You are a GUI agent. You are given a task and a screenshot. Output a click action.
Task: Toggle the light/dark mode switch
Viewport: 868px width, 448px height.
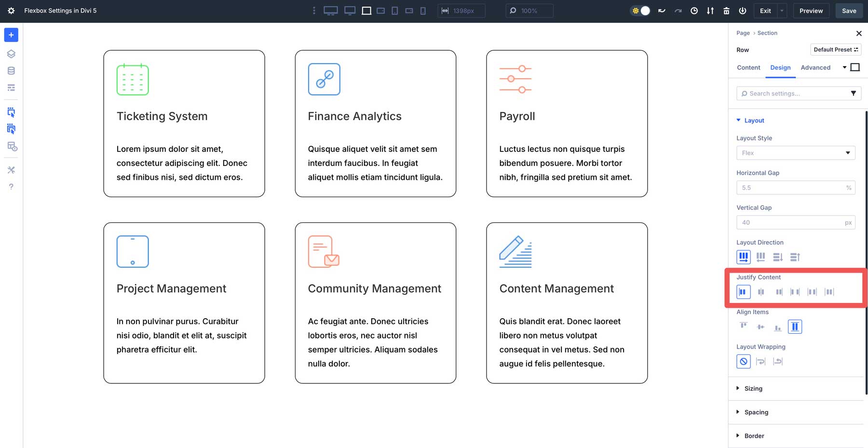640,11
